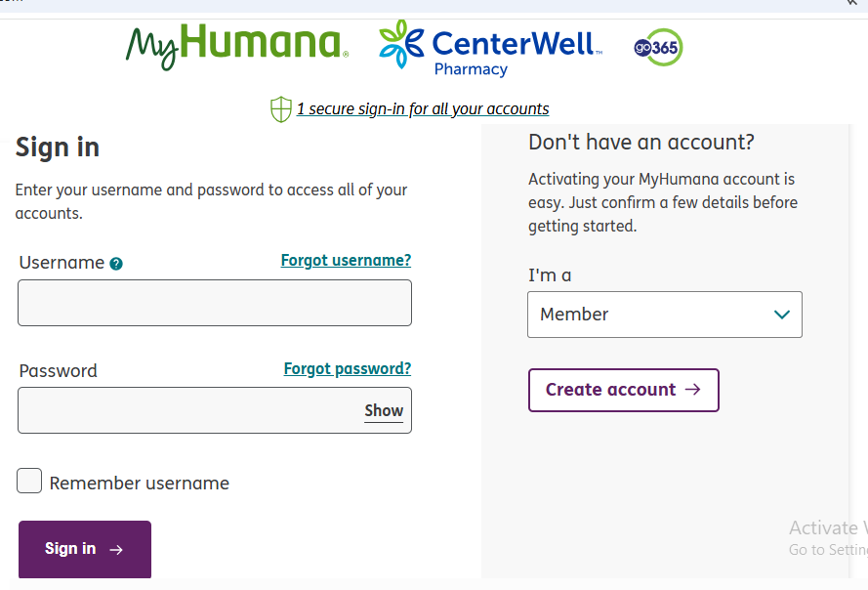This screenshot has width=868, height=590.
Task: Open the I'm a Member dropdown
Action: (x=664, y=314)
